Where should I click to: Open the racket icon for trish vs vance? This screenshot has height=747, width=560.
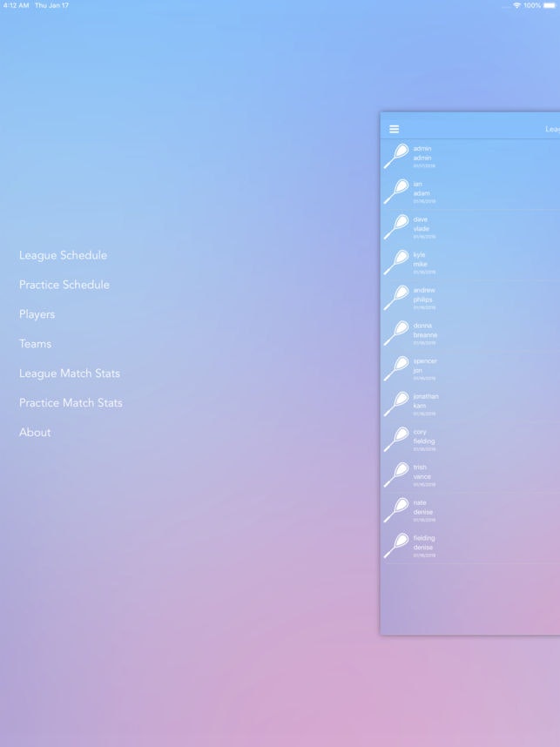[396, 474]
